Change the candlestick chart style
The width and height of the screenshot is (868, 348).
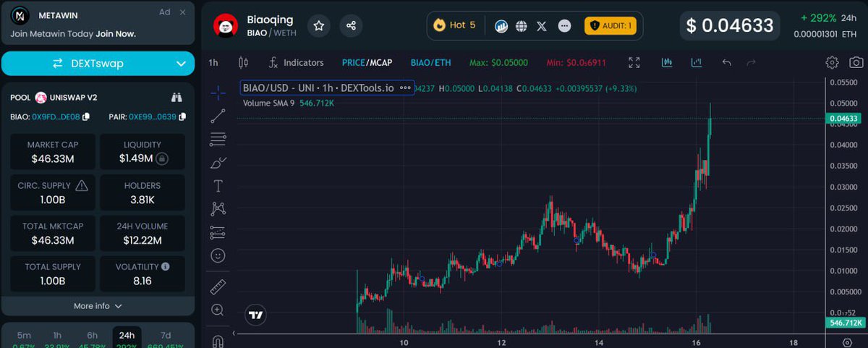point(243,63)
